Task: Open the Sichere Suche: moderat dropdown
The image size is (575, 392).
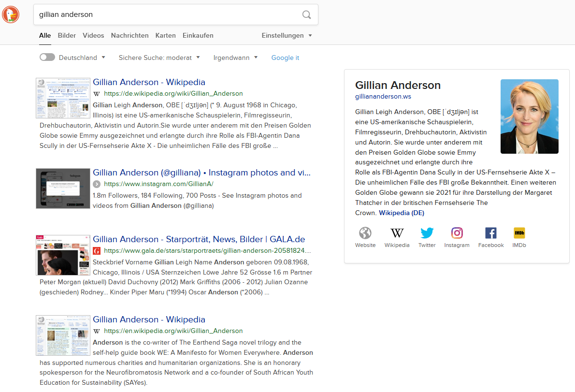Action: [159, 58]
